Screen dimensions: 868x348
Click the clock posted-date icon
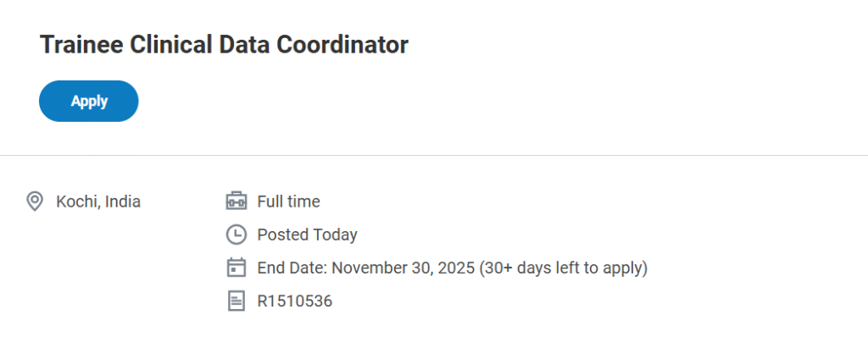236,235
